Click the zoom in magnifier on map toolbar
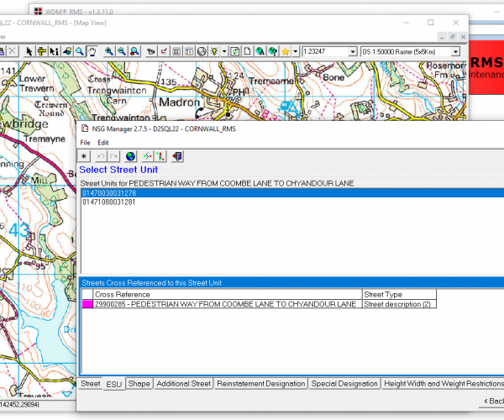Viewport: 504px width, 420px height. (x=108, y=51)
